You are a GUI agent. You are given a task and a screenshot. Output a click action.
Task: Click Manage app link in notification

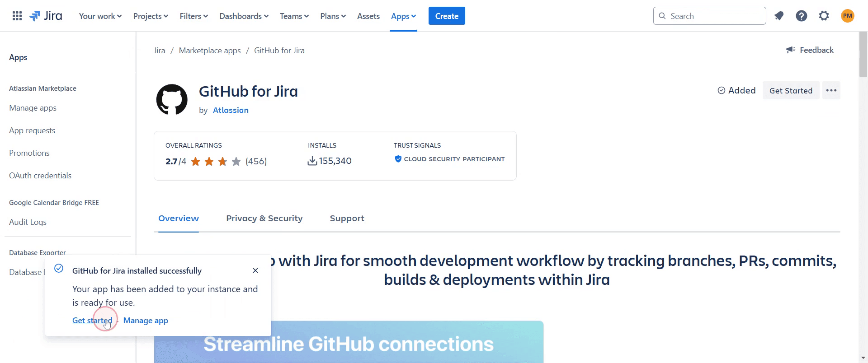(146, 321)
